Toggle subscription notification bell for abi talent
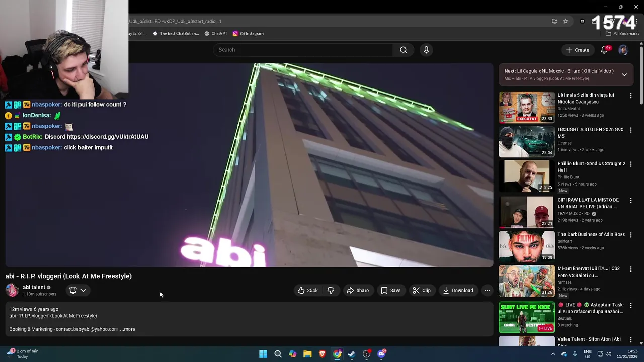Image resolution: width=644 pixels, height=362 pixels. [x=73, y=290]
